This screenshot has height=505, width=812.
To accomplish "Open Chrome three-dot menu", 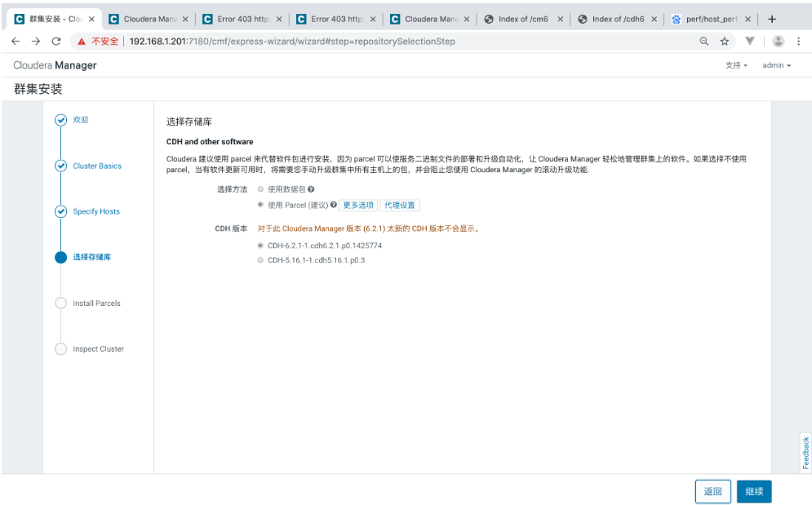I will (x=799, y=42).
